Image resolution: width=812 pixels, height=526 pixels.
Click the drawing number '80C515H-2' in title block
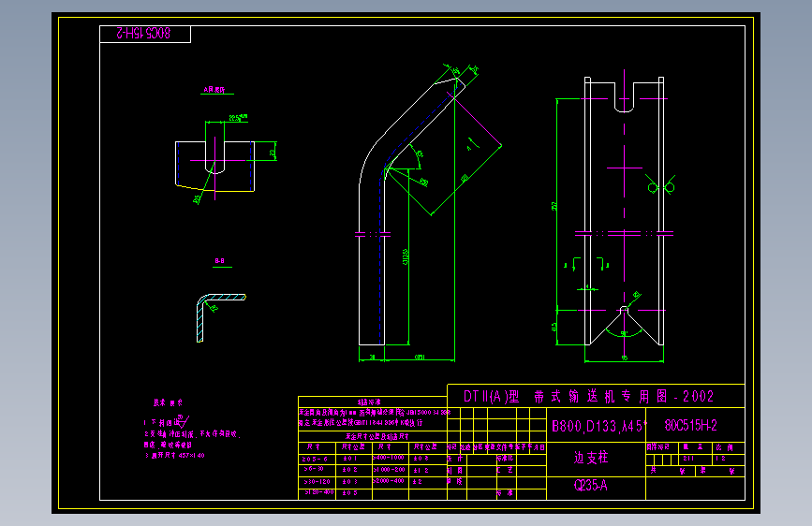coord(691,426)
